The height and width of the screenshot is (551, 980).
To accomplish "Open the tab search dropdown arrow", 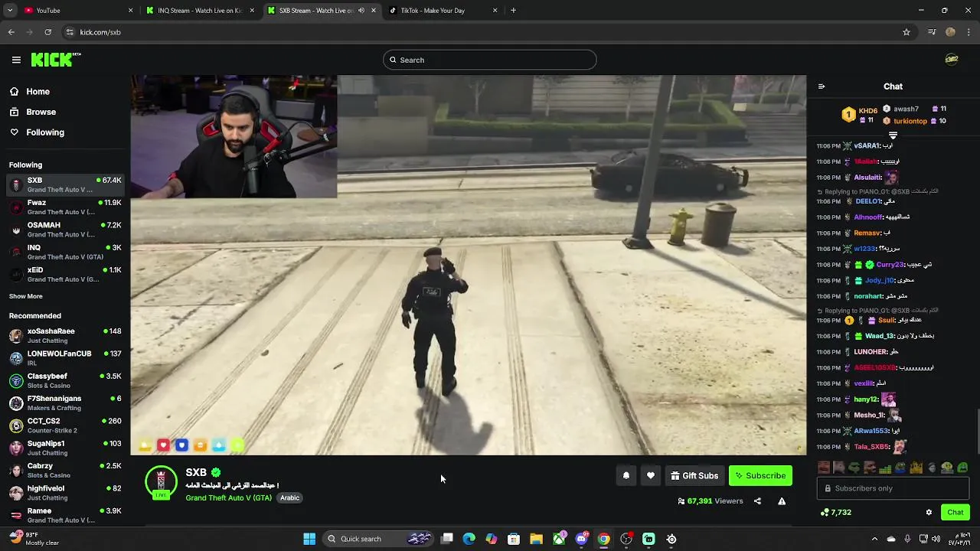I will point(10,11).
